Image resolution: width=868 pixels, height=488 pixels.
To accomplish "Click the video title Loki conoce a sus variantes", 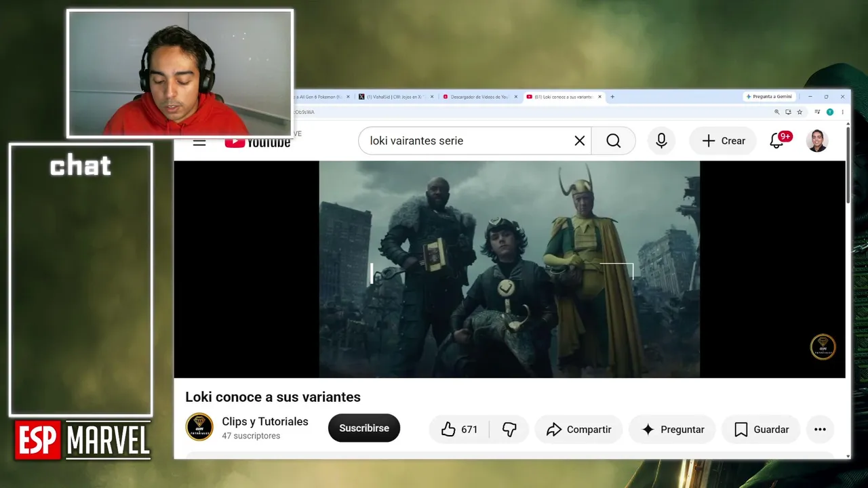I will tap(273, 397).
